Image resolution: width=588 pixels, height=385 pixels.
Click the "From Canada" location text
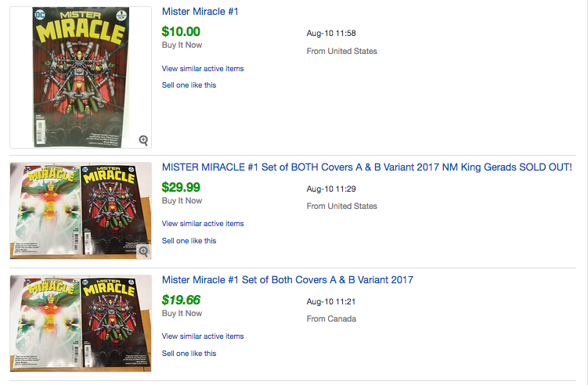[331, 319]
